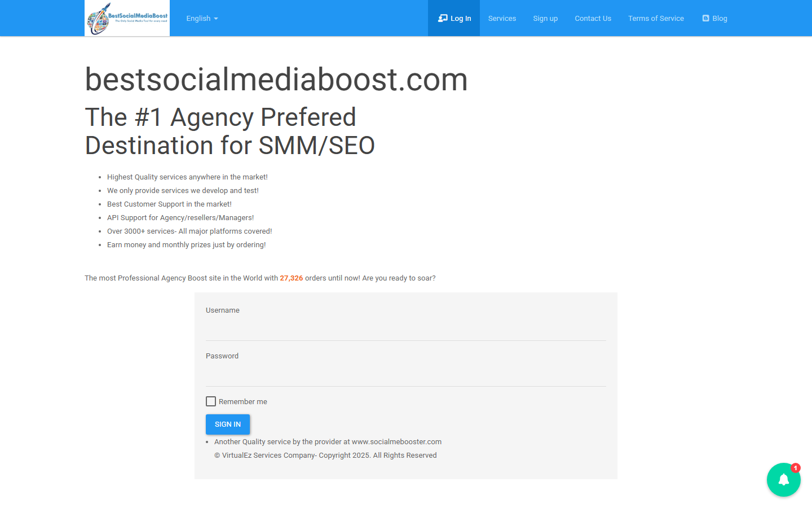
Task: Open the English language selector
Action: pos(198,18)
